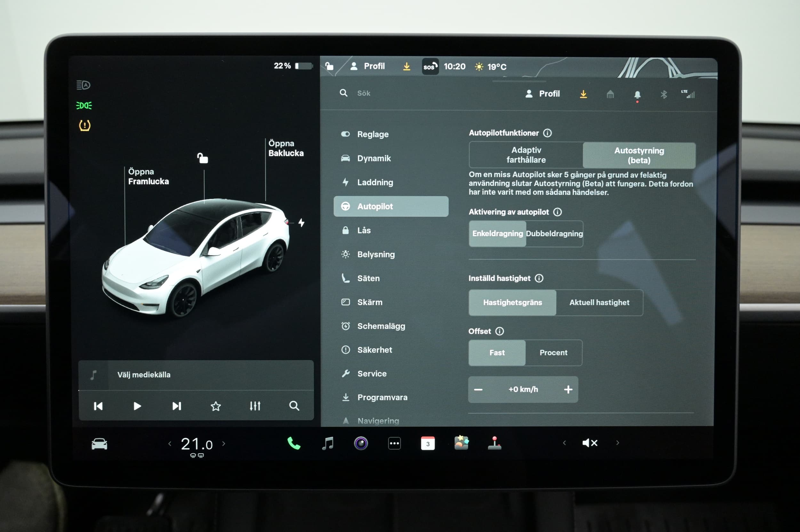Open Service settings menu
Image resolution: width=800 pixels, height=532 pixels.
tap(391, 374)
